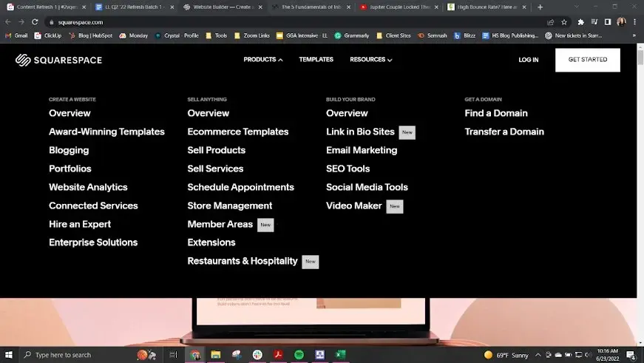This screenshot has height=363, width=644.
Task: Open the Client Sites bookmark folder
Action: click(393, 35)
